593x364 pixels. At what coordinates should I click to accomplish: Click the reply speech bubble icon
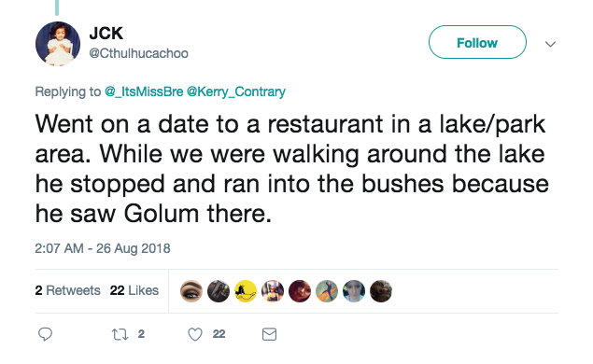pyautogui.click(x=46, y=334)
